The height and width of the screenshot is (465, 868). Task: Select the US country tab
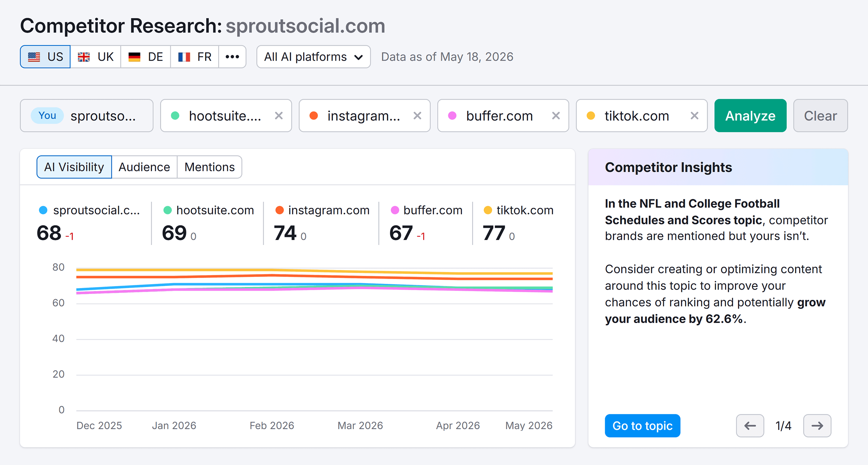pyautogui.click(x=45, y=57)
